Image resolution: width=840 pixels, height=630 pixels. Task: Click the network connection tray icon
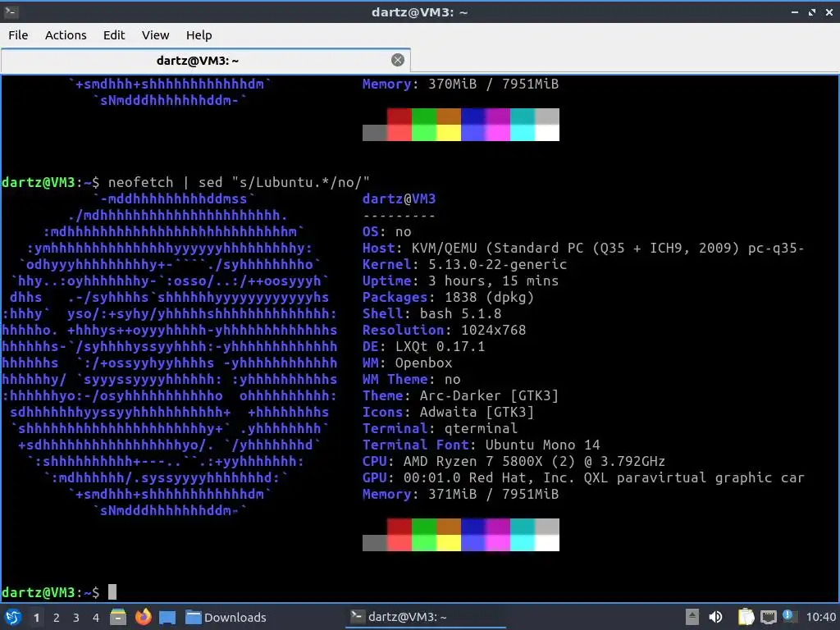(x=768, y=617)
